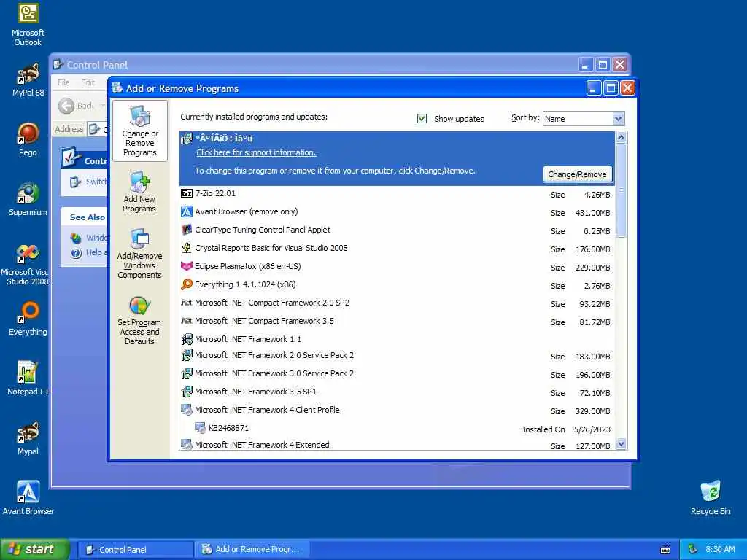This screenshot has height=560, width=747.
Task: Open the Mypal desktop shortcut
Action: (x=28, y=438)
